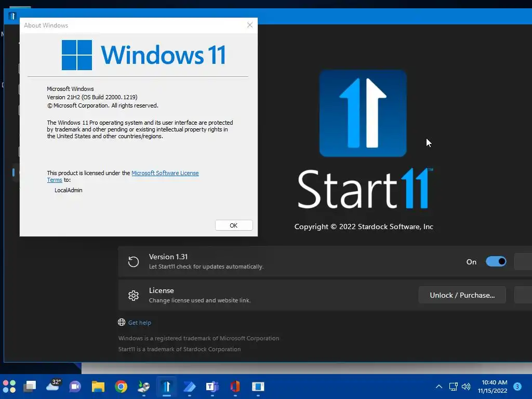Image resolution: width=532 pixels, height=399 pixels.
Task: Click the License row heading
Action: (x=162, y=291)
